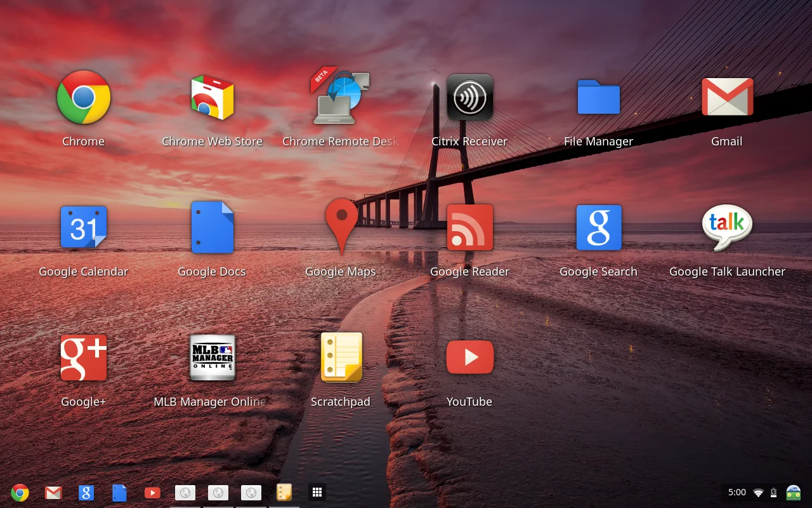Launch Google Docs from the launcher grid
812x508 pixels.
click(213, 227)
